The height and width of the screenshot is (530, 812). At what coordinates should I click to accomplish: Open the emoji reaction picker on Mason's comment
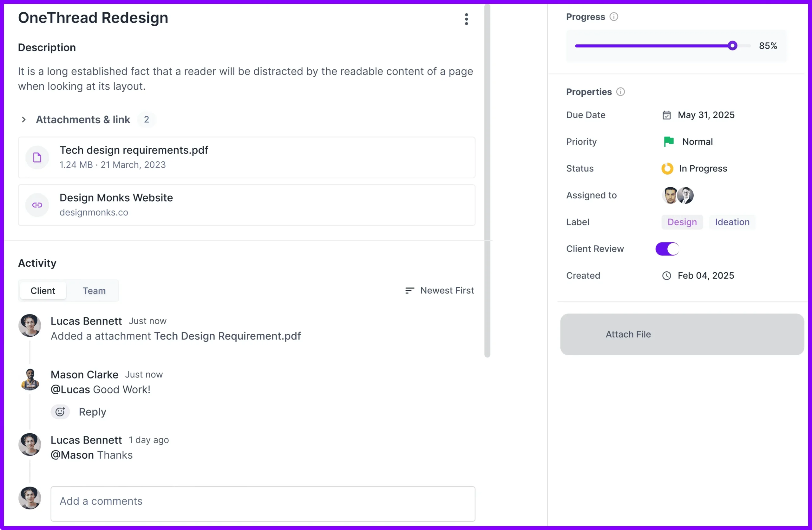[60, 412]
